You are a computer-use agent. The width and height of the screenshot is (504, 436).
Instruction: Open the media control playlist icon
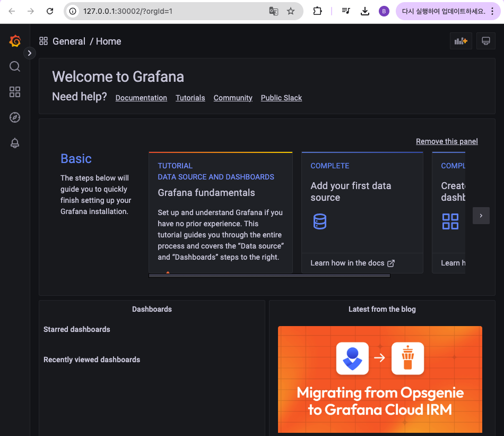[x=346, y=11]
